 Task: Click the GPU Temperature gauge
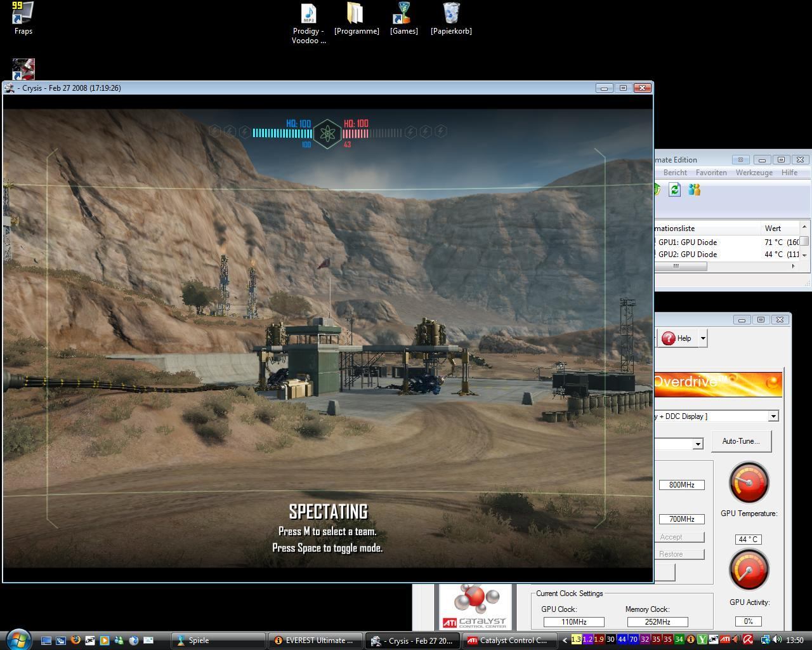point(749,482)
